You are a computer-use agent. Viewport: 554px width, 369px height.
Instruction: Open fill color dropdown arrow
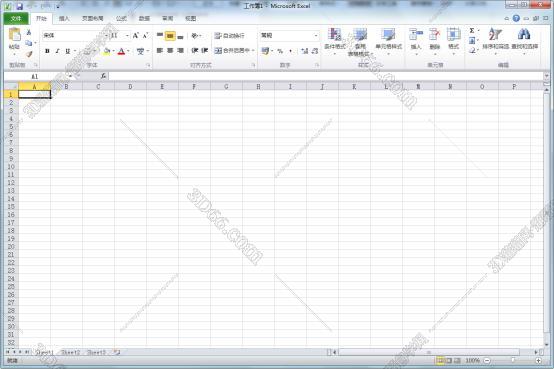[113, 51]
